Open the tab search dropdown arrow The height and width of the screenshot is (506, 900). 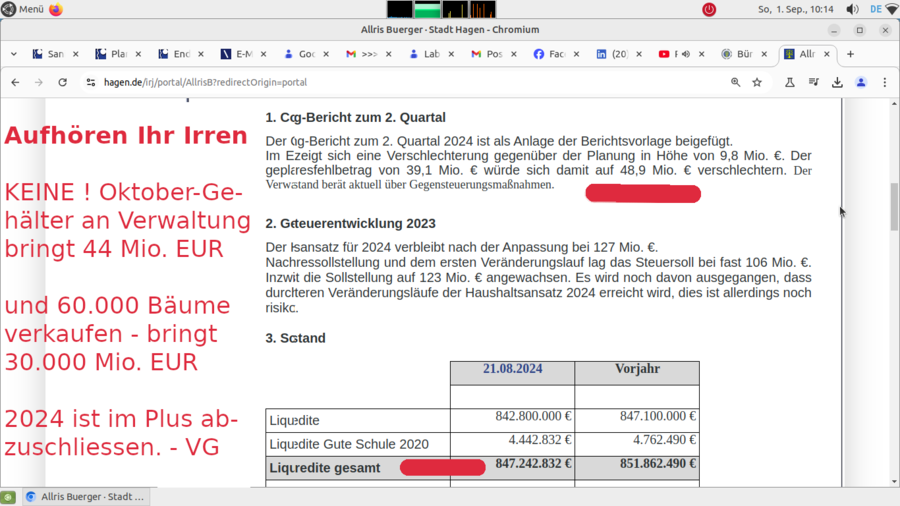pyautogui.click(x=14, y=54)
